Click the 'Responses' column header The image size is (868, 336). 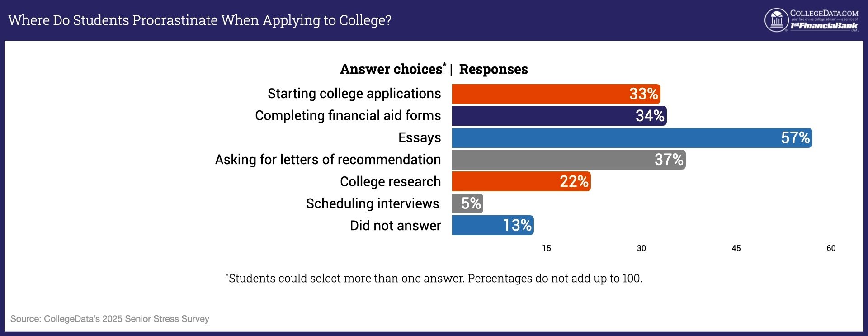click(493, 69)
